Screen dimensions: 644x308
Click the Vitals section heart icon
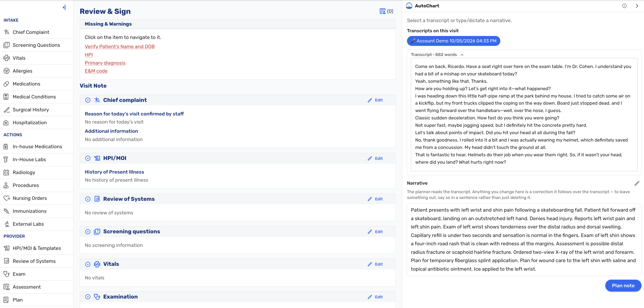pos(97,264)
